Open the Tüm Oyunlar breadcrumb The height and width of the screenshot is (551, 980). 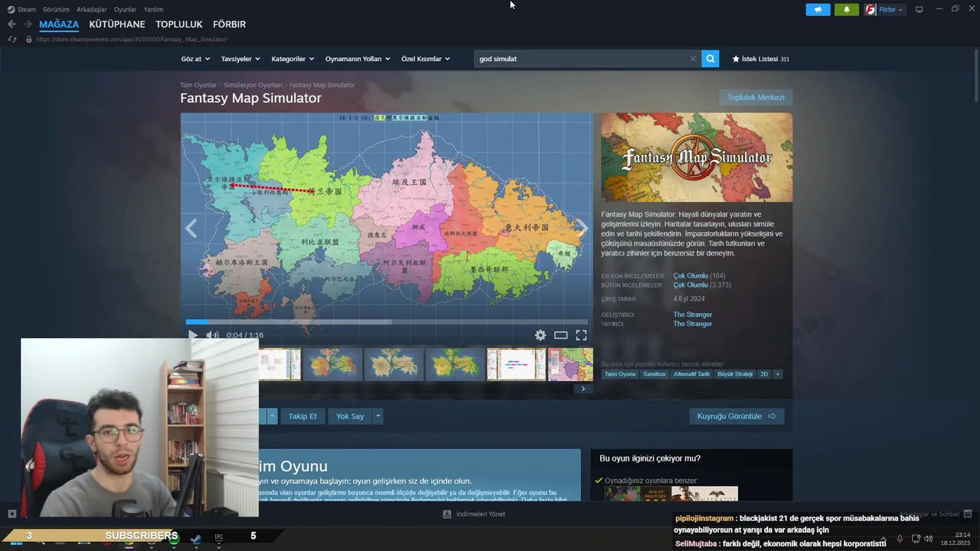point(198,85)
